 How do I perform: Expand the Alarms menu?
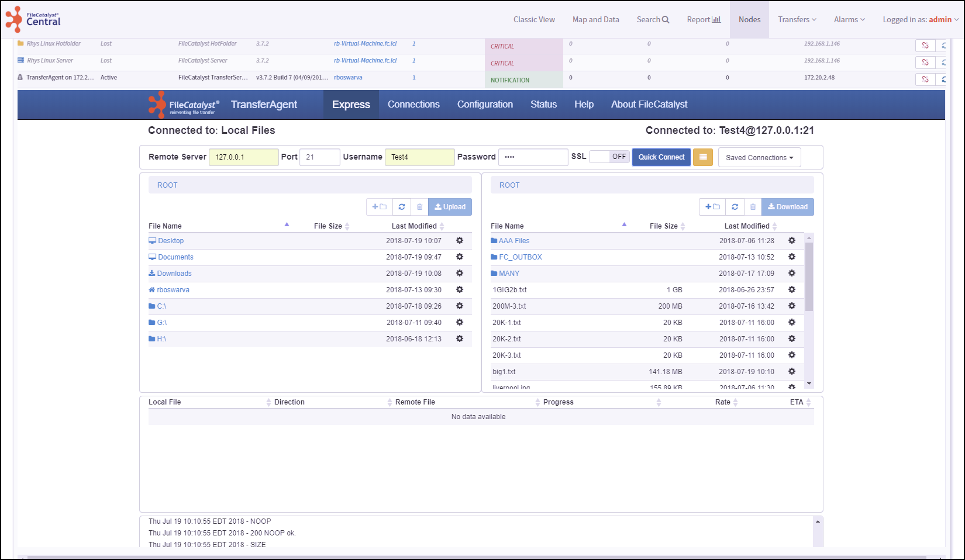tap(849, 19)
